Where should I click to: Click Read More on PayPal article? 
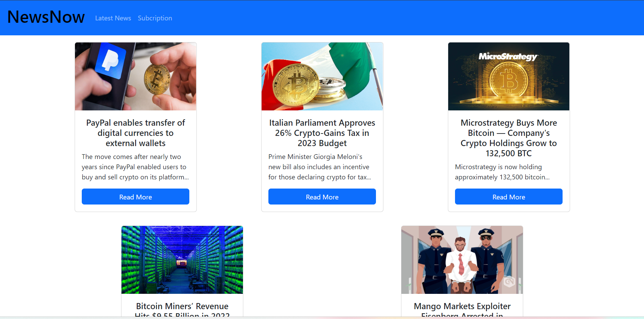[x=135, y=197]
